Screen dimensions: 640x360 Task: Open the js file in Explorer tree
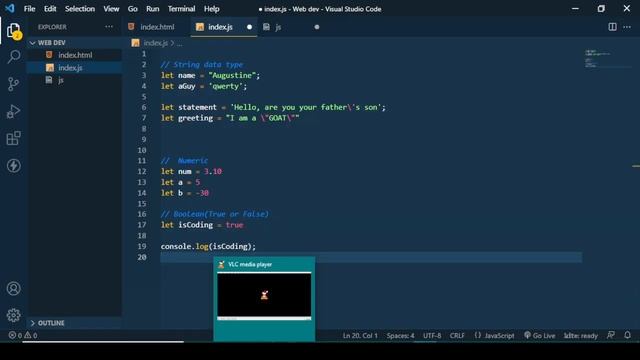click(x=75, y=80)
